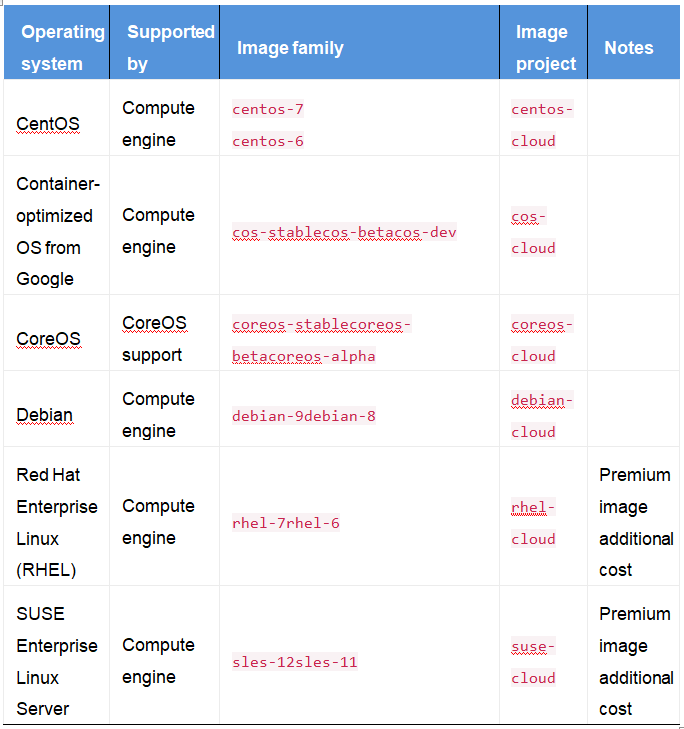This screenshot has height=729, width=684.
Task: Select the cos-cloud image project entry
Action: [532, 232]
